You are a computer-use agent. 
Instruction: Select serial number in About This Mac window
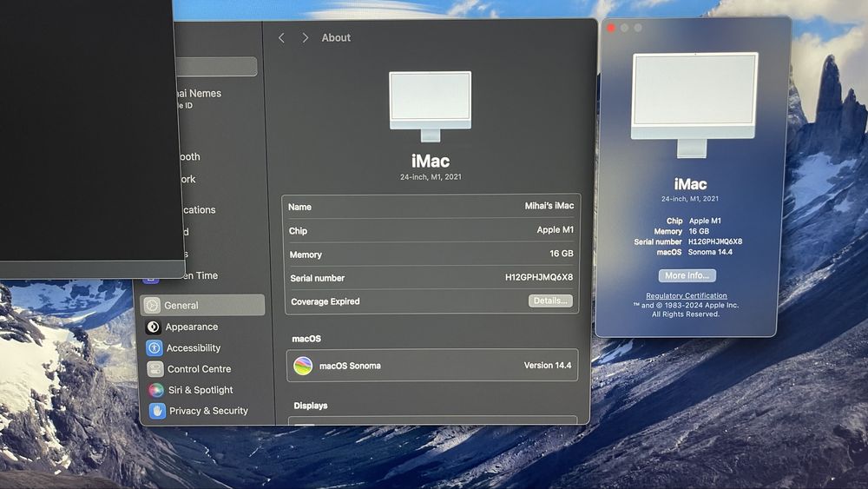714,241
